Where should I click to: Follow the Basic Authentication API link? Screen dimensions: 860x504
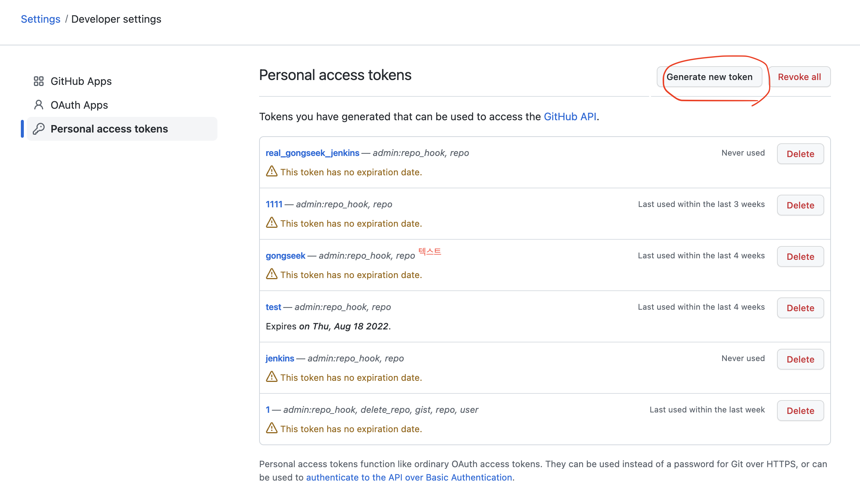tap(409, 478)
